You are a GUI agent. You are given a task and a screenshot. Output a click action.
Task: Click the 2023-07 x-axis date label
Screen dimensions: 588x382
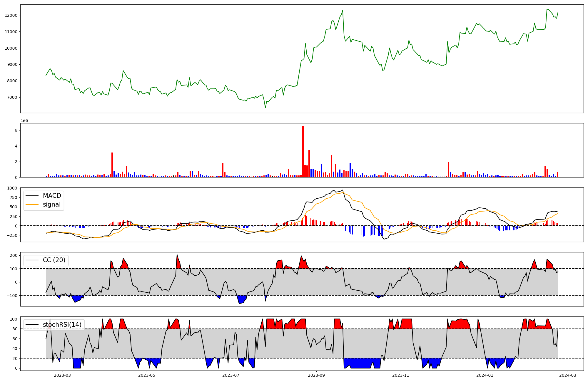(231, 375)
